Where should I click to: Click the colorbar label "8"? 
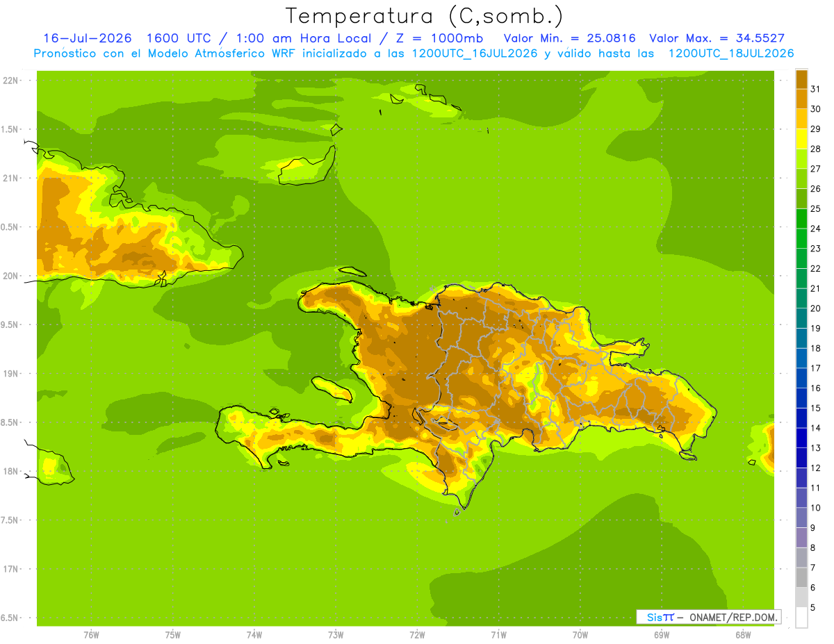[x=813, y=547]
